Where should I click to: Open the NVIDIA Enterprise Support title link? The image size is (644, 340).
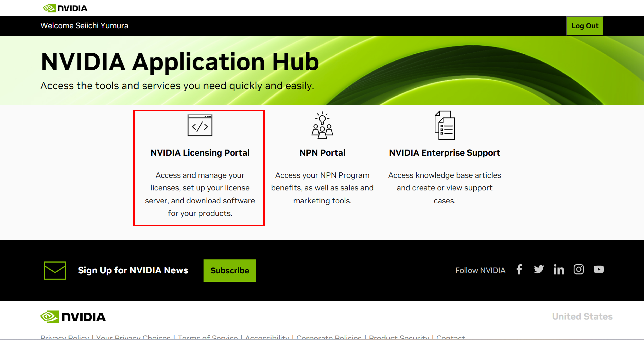pos(445,153)
